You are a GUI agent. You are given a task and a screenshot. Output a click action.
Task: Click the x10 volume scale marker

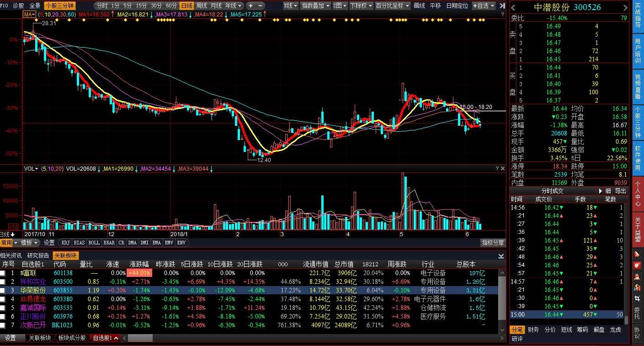click(14, 227)
